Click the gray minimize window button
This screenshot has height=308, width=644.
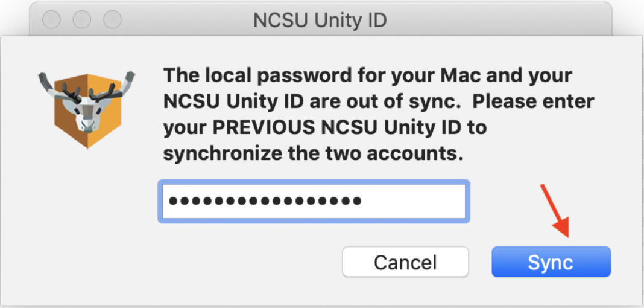pos(82,20)
